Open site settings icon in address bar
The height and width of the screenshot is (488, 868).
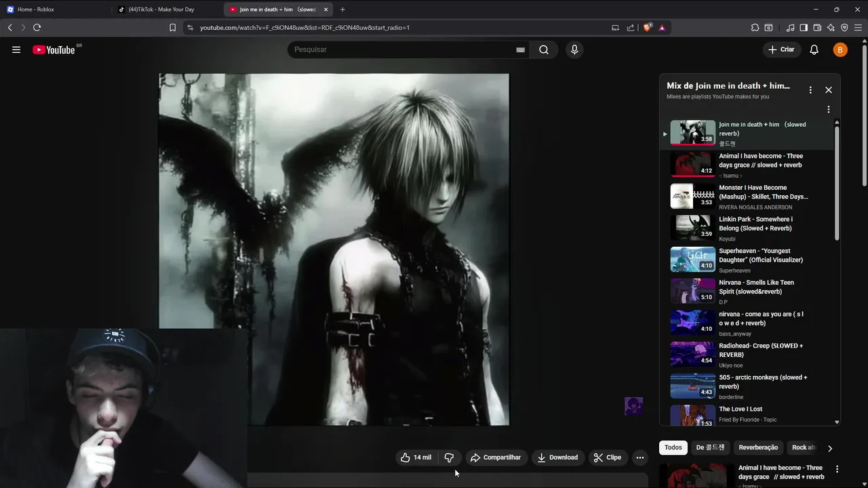click(x=190, y=28)
